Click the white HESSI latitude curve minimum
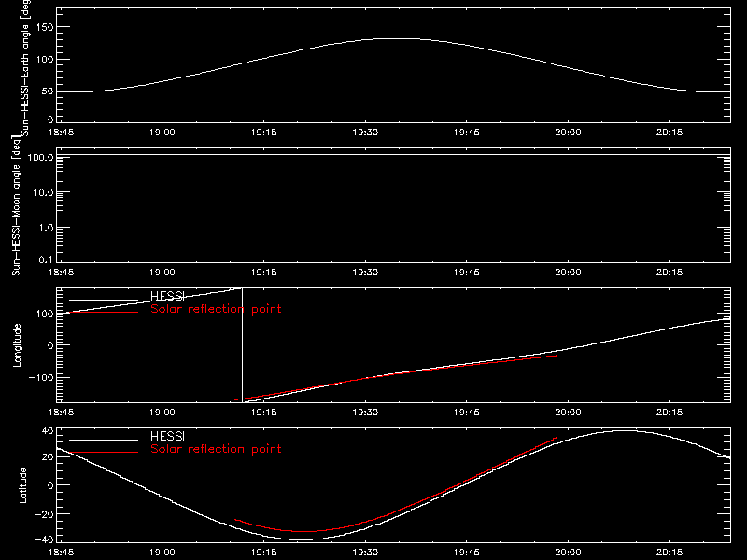Screen dimensions: 747x560 click(304, 539)
